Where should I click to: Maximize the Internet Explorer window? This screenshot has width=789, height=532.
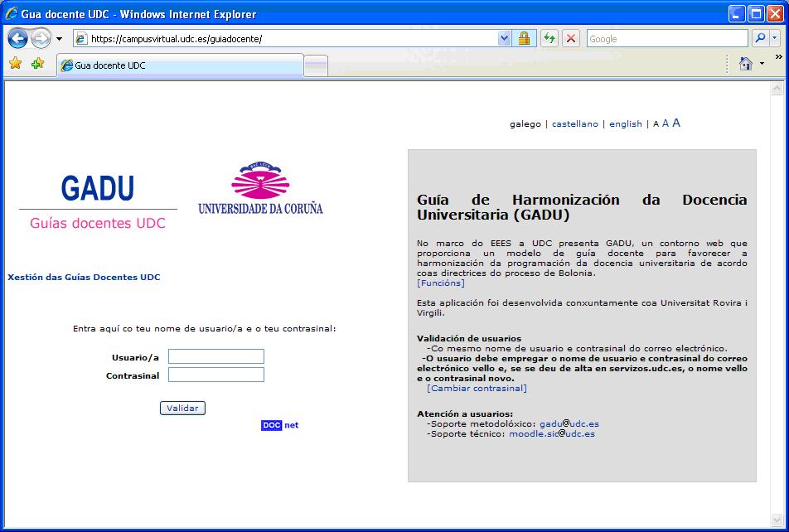point(756,13)
